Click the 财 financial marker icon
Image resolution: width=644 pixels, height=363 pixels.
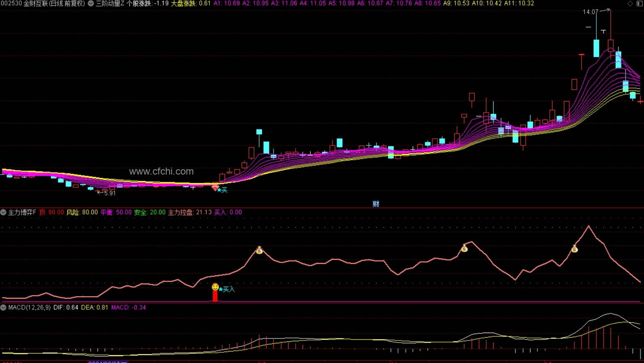(x=376, y=204)
